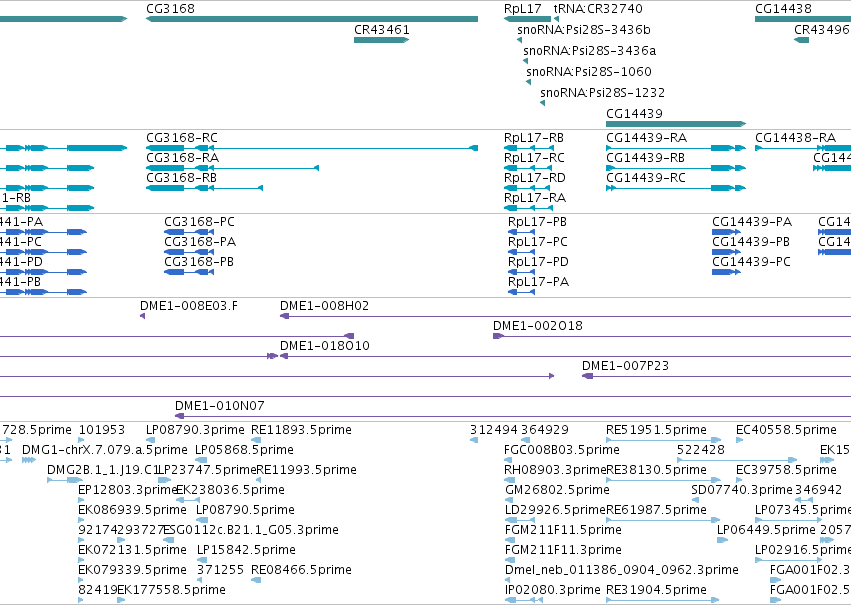Click the RpL17-PD protein feature

(x=522, y=272)
